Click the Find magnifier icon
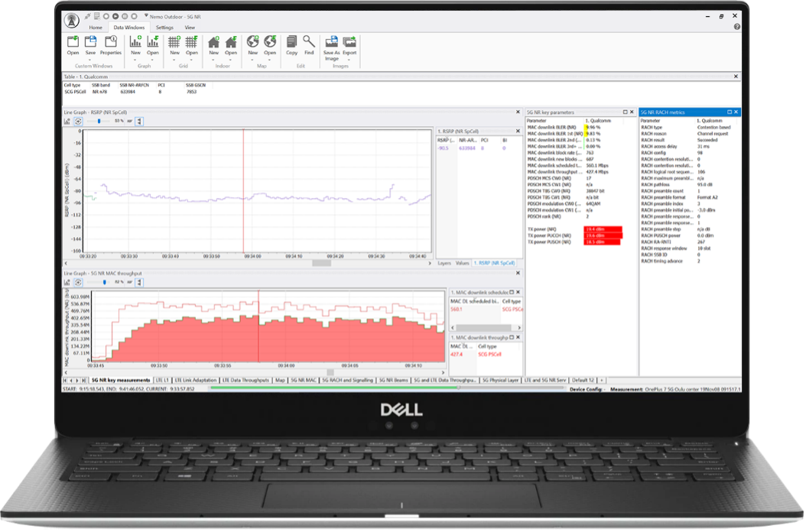The width and height of the screenshot is (806, 532). pyautogui.click(x=309, y=42)
